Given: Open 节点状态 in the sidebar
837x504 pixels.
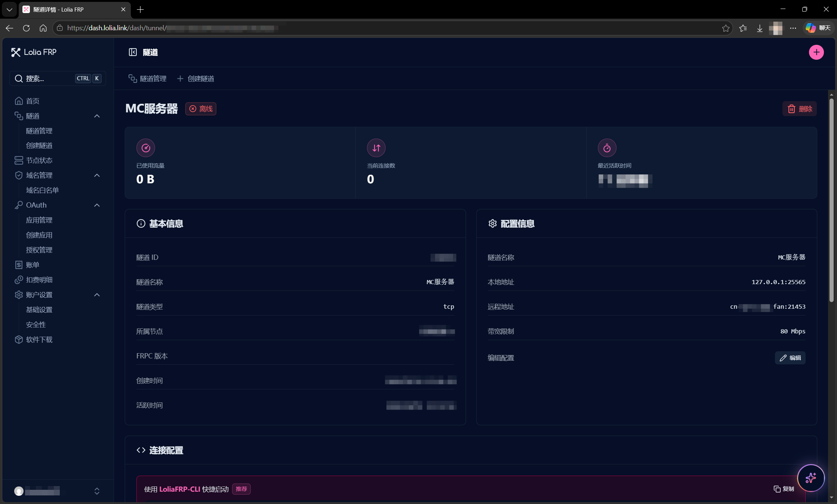Looking at the screenshot, I should click(x=58, y=161).
